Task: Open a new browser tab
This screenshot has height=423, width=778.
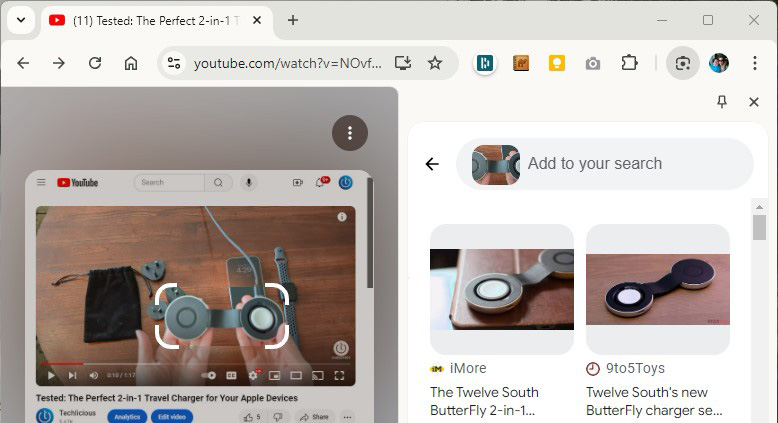Action: (293, 20)
